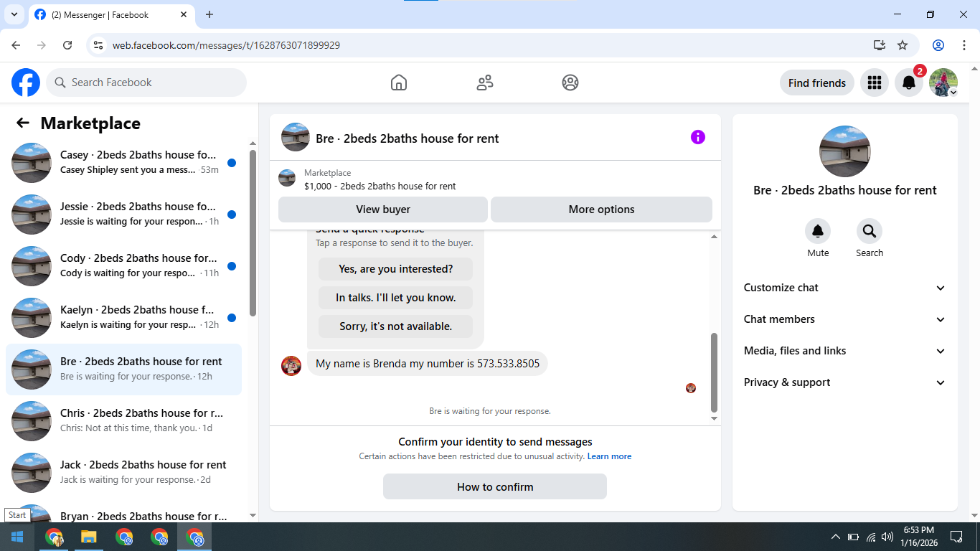Open the Jessie conversation

[x=123, y=215]
